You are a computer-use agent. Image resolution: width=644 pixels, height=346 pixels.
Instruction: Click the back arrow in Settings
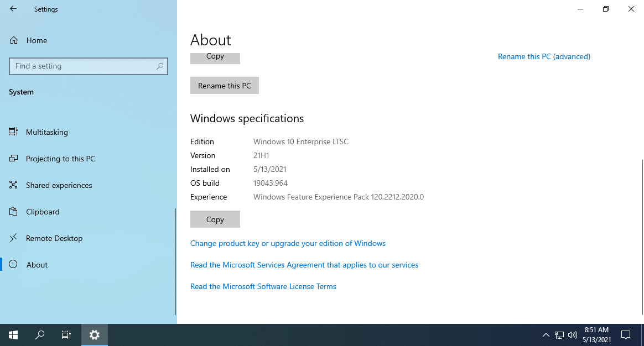click(x=13, y=9)
